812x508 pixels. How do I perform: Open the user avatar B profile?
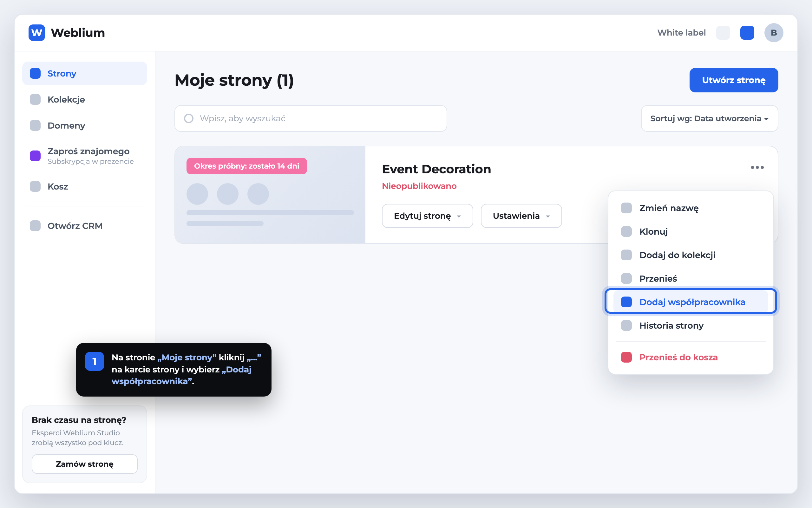[x=774, y=33]
